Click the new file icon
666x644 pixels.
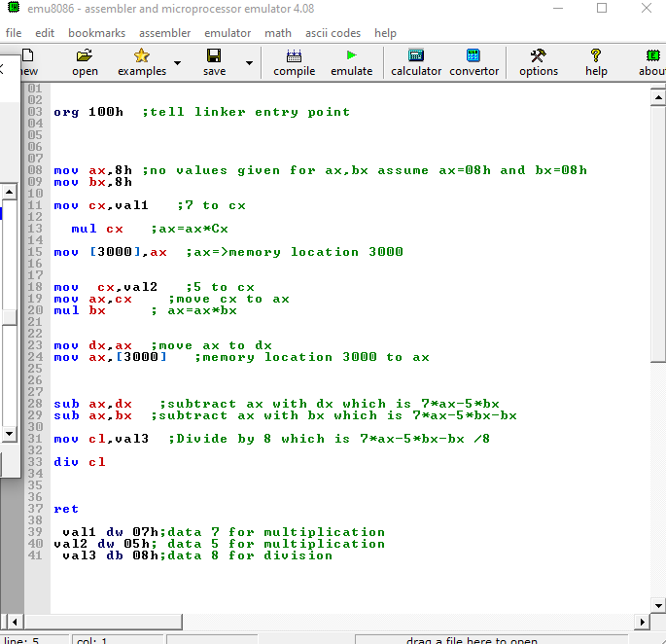(x=28, y=55)
